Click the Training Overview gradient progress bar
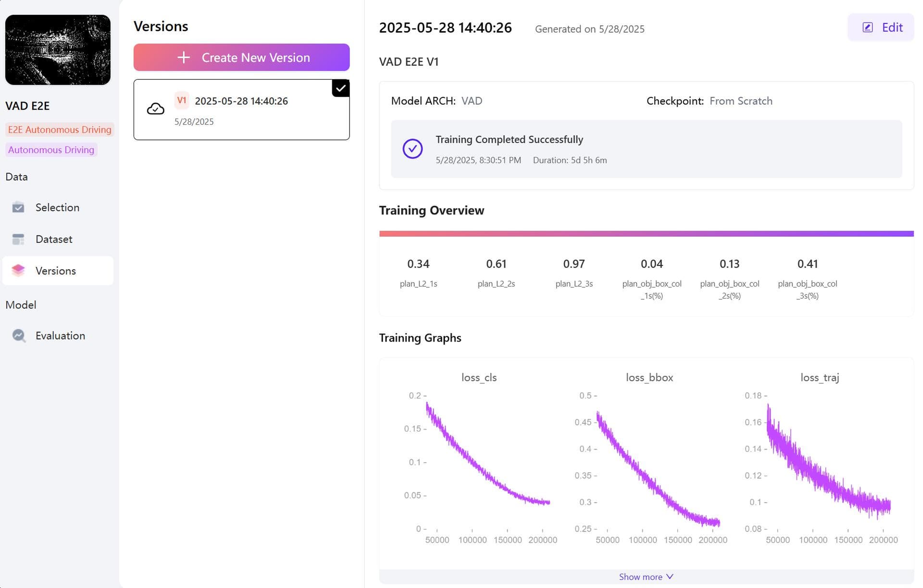 pos(646,233)
